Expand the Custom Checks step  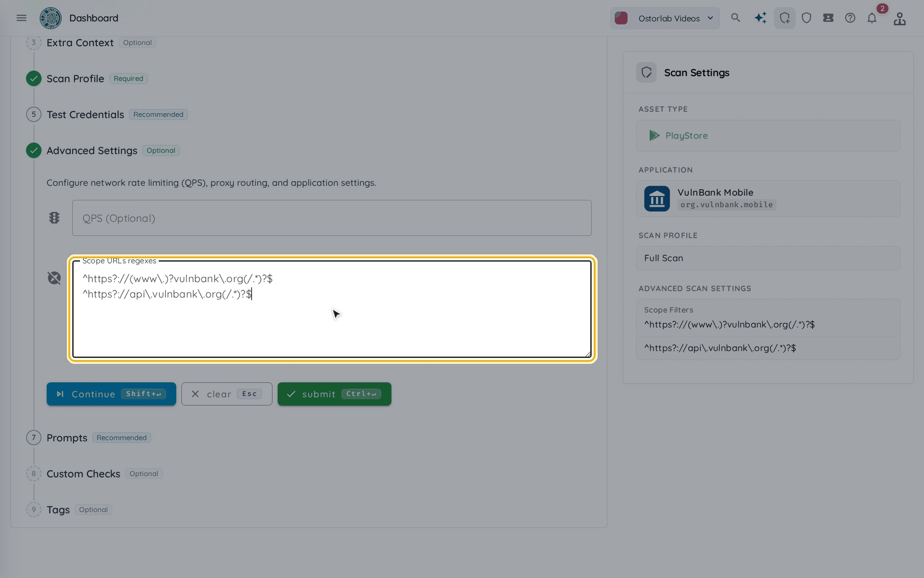pyautogui.click(x=83, y=473)
